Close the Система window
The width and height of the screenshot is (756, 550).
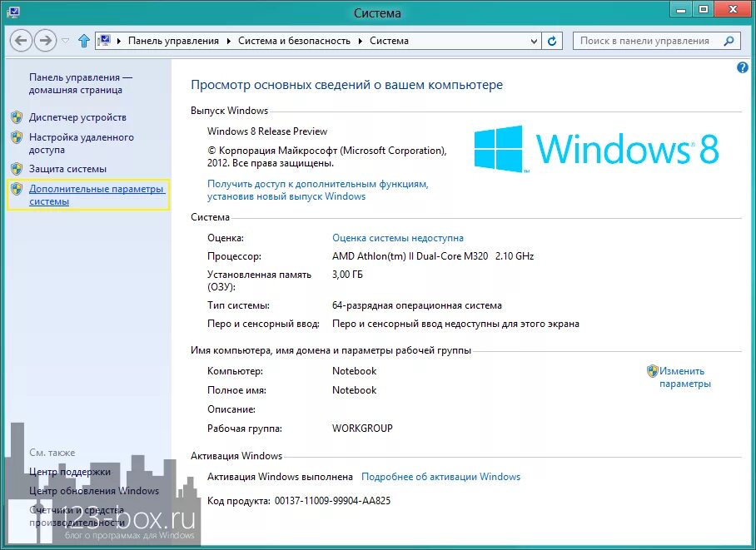pos(734,9)
